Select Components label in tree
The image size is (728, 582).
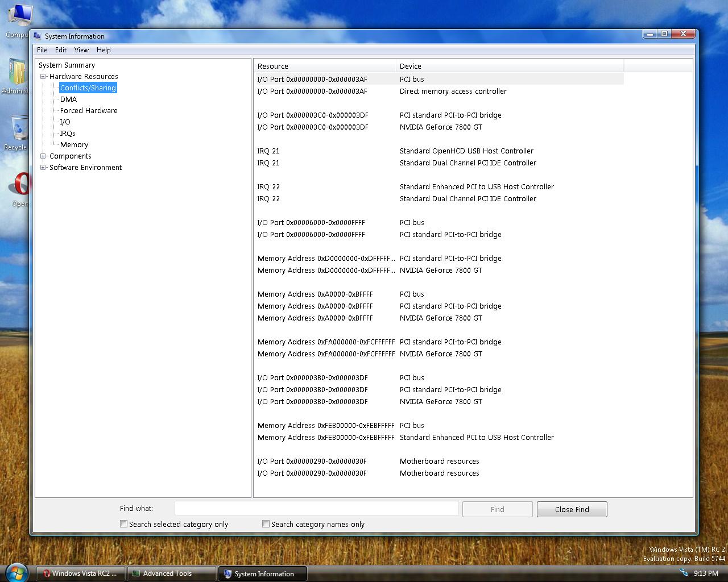70,156
